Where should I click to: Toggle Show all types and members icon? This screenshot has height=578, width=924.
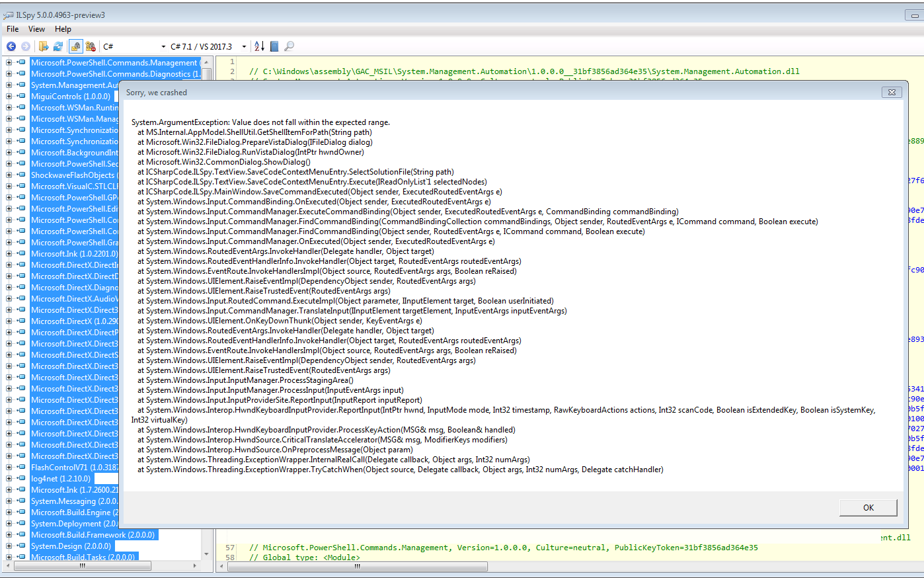tap(91, 46)
